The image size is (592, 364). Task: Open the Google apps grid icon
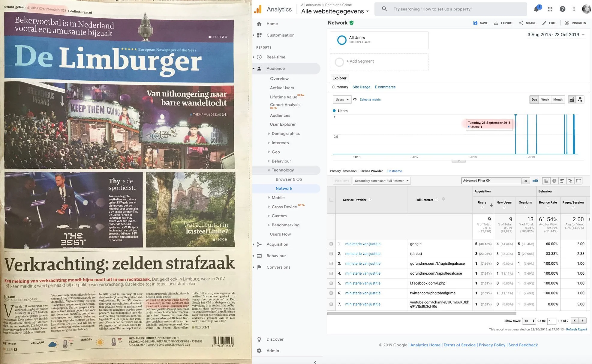(550, 9)
